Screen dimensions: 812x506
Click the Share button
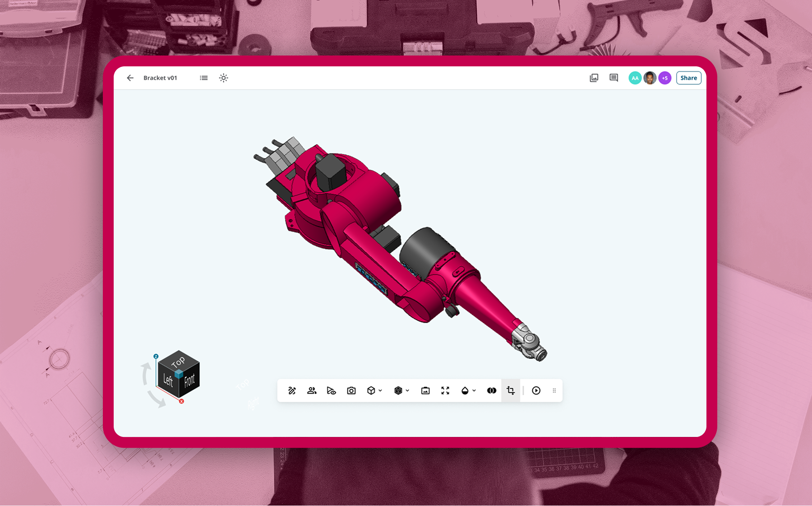[689, 78]
